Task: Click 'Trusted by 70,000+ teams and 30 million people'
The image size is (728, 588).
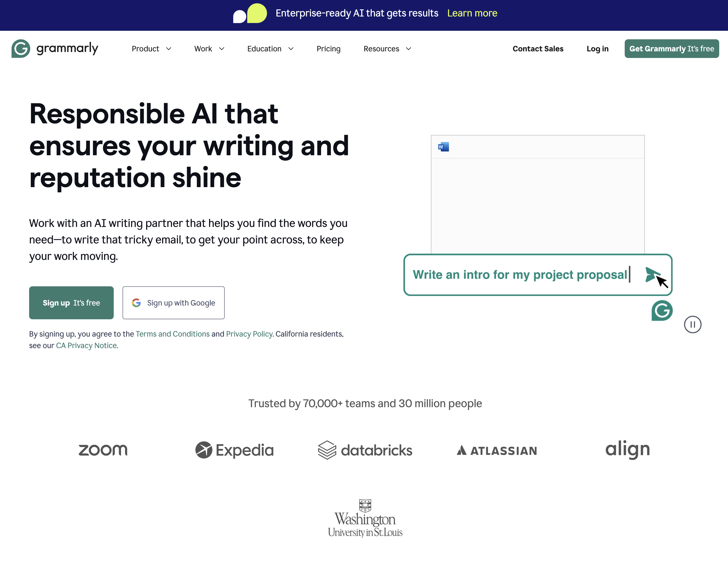Action: 365,403
